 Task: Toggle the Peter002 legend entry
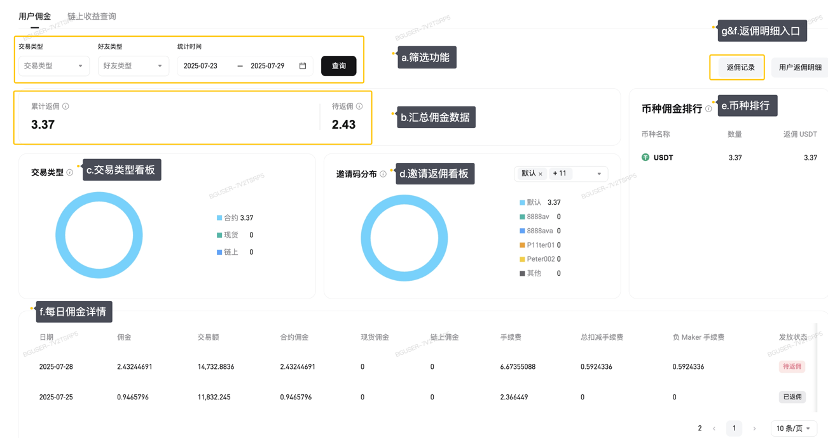540,259
